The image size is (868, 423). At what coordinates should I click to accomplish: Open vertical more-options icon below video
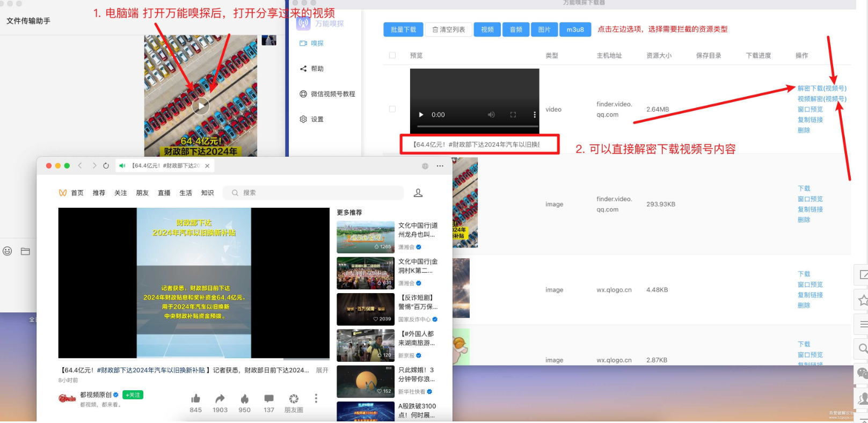[316, 398]
